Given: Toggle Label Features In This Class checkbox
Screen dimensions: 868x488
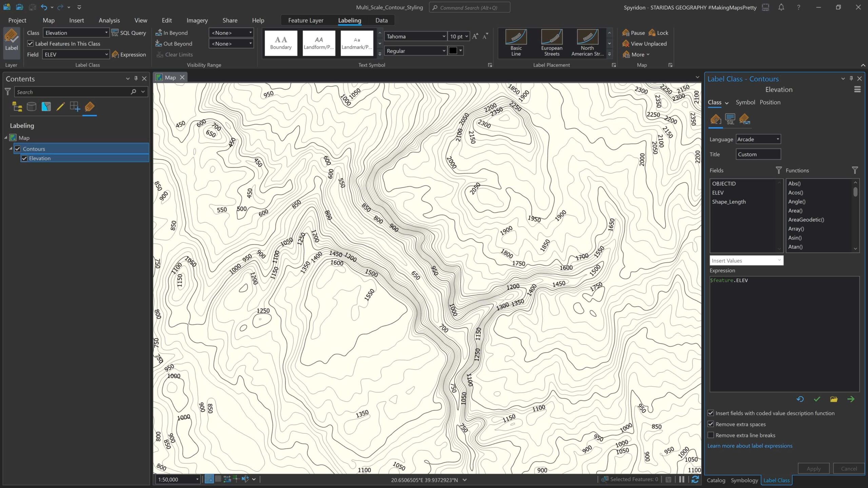Looking at the screenshot, I should click(x=31, y=44).
